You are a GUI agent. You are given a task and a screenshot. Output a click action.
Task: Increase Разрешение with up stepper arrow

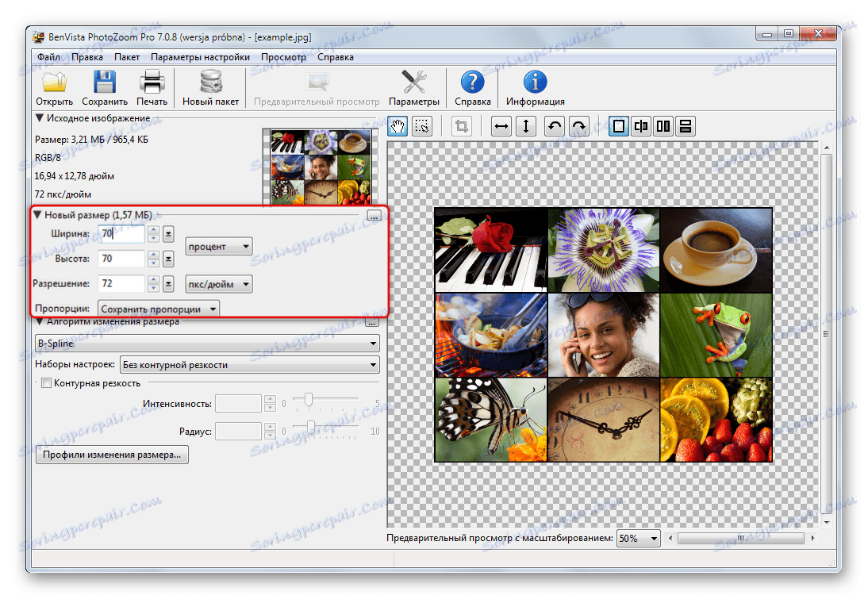coord(153,280)
